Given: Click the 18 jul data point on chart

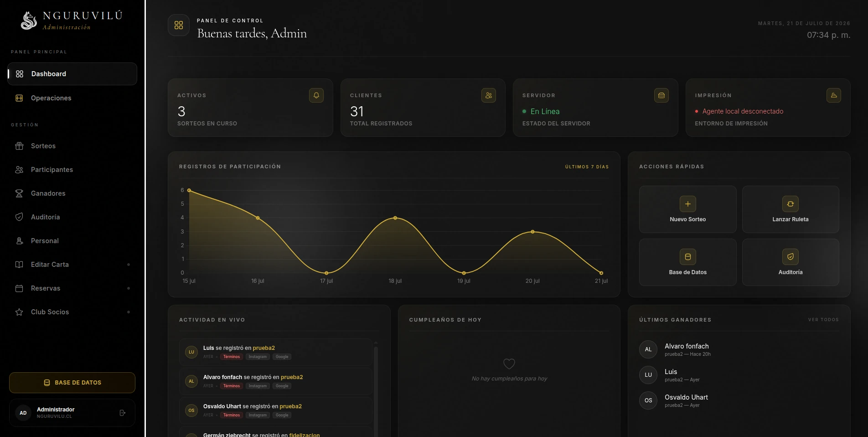Looking at the screenshot, I should tap(395, 218).
